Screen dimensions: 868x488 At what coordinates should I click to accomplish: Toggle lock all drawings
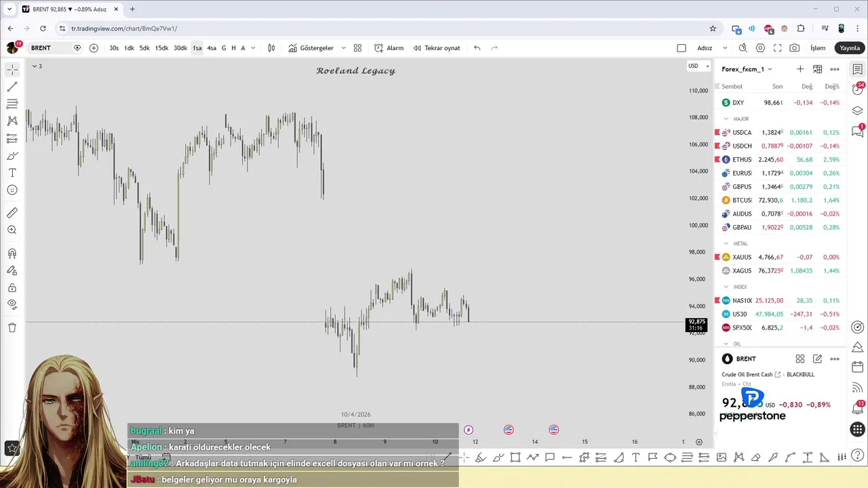12,287
